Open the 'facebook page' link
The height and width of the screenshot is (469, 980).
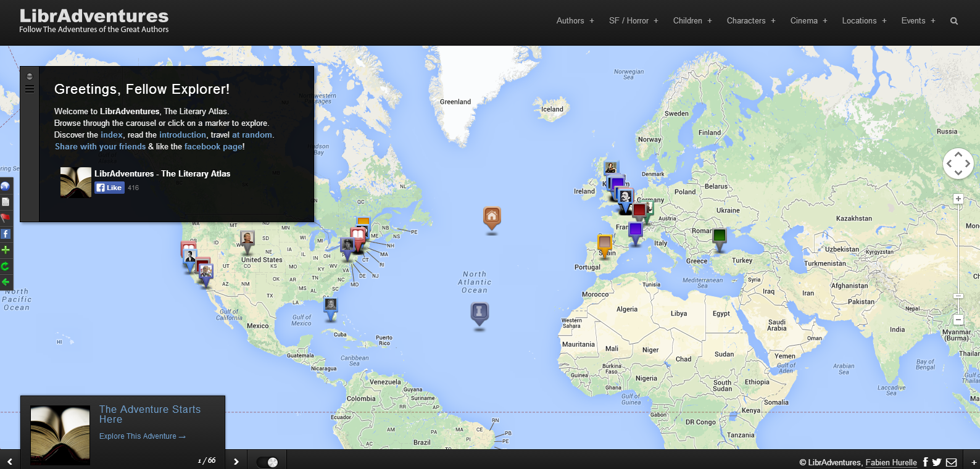pyautogui.click(x=214, y=146)
